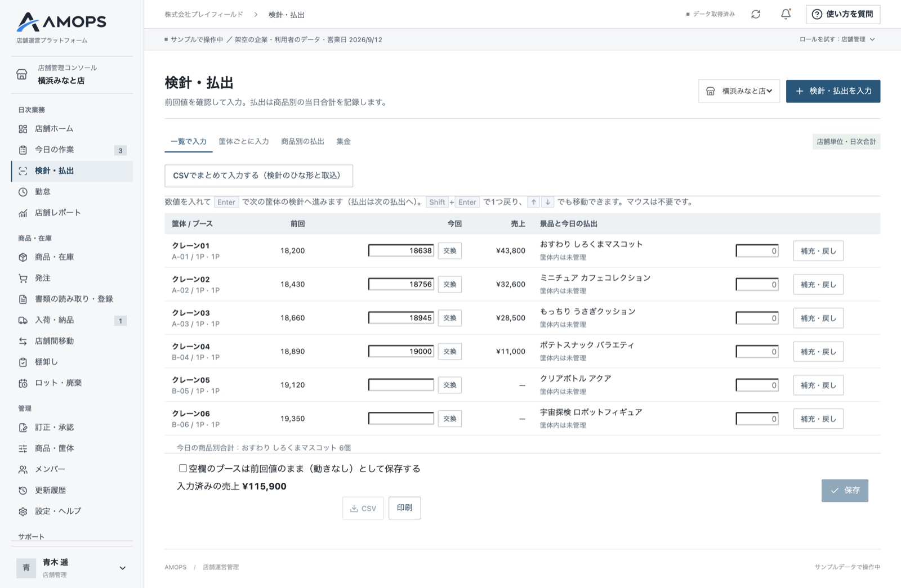Click the 棚卸し clipboard-check icon
The height and width of the screenshot is (588, 901).
(23, 362)
